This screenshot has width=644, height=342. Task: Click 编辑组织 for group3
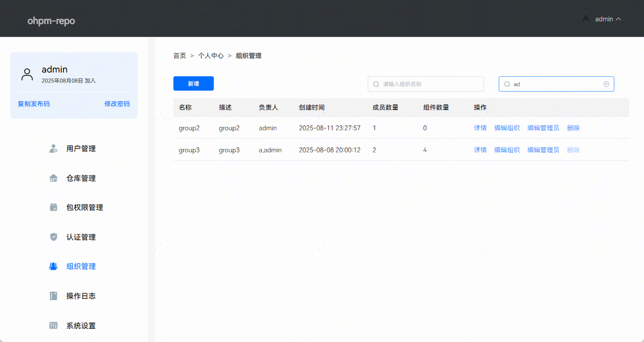tap(507, 150)
